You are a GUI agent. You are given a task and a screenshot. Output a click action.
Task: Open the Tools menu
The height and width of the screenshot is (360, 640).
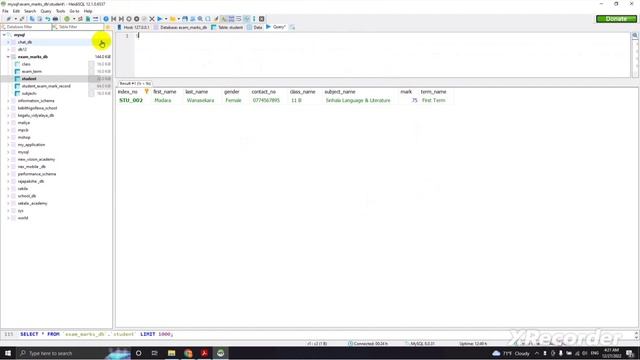[60, 11]
